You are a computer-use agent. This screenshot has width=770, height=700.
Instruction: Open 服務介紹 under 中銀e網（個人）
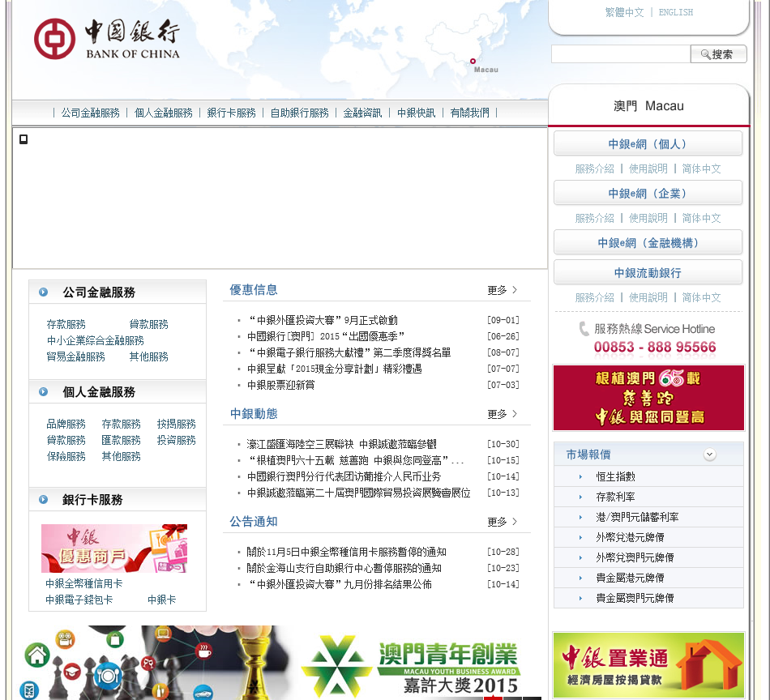[x=595, y=169]
